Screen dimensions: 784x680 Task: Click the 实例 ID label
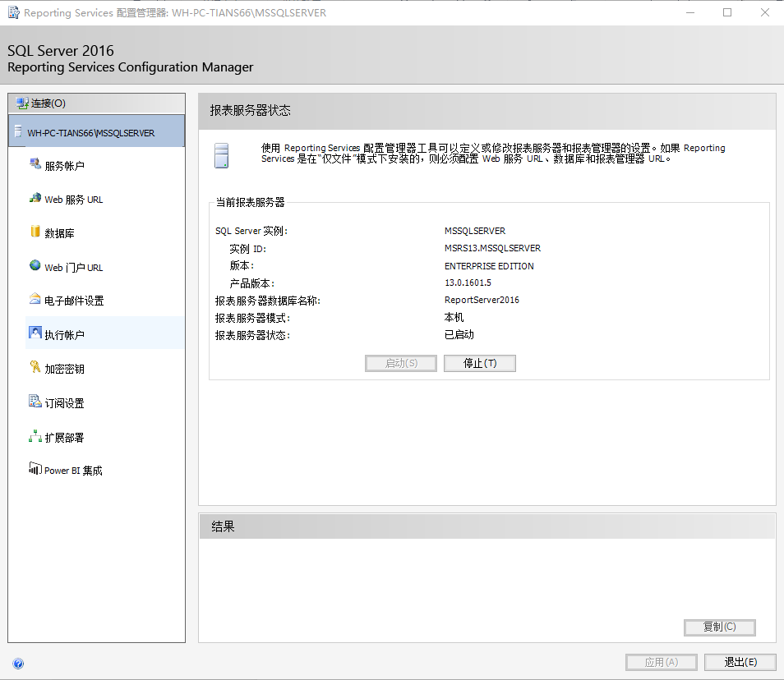(247, 249)
